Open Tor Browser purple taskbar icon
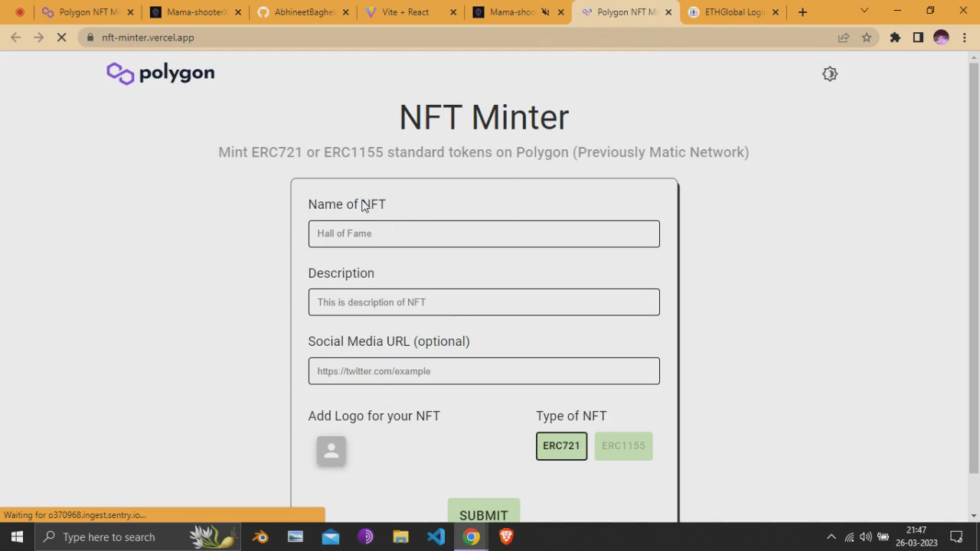980x551 pixels. coord(365,537)
